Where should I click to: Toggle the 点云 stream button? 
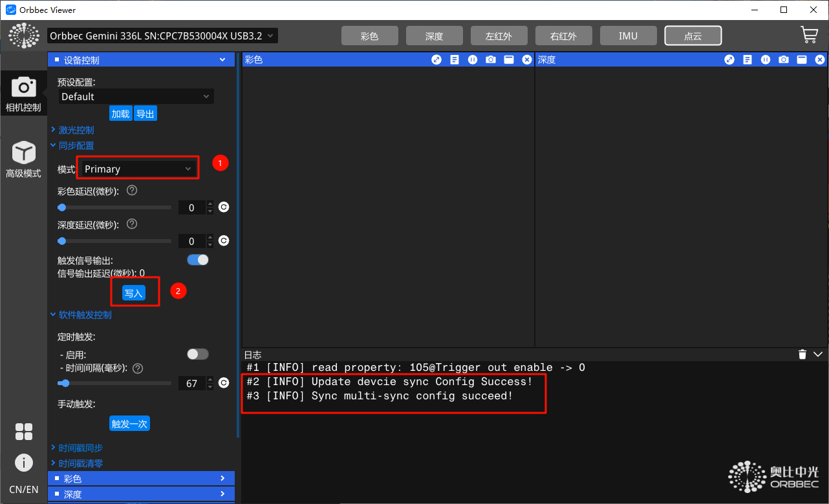point(693,36)
